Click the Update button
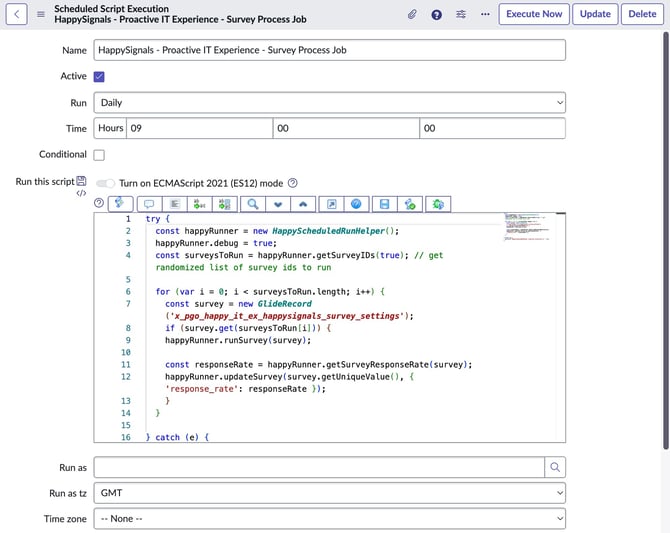Viewport: 670px width, 533px height. 595,14
